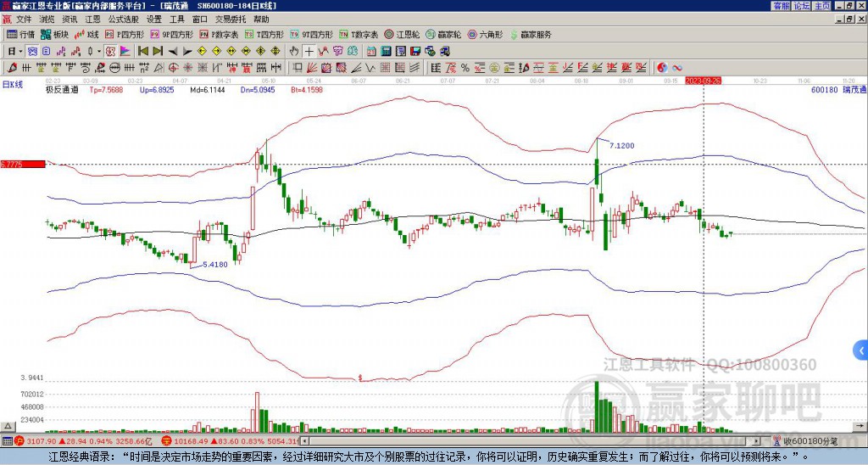This screenshot has height=465, width=868.
Task: Click the black right arrow icon
Action: click(x=187, y=52)
